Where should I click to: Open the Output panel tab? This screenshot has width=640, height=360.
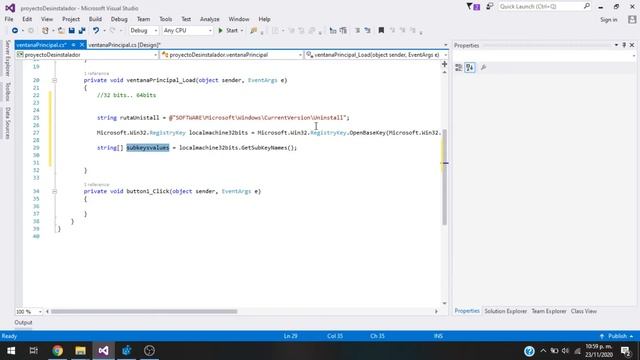pyautogui.click(x=23, y=322)
